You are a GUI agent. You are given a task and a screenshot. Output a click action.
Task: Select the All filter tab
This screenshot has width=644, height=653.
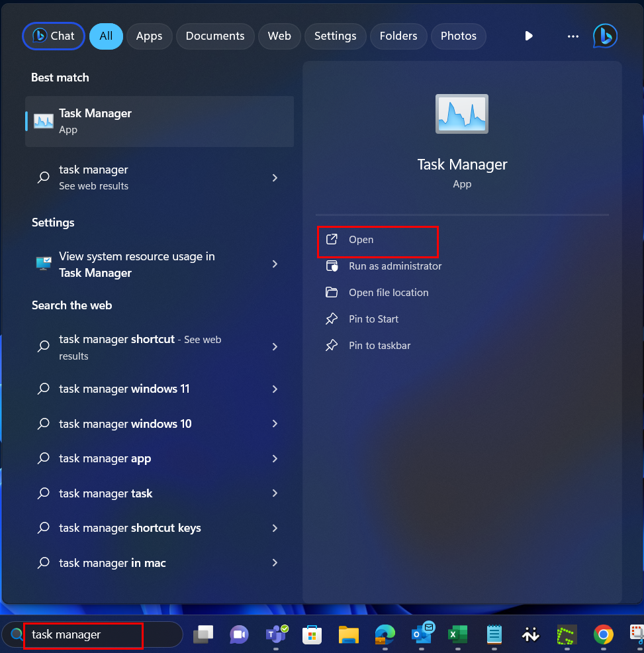point(106,36)
